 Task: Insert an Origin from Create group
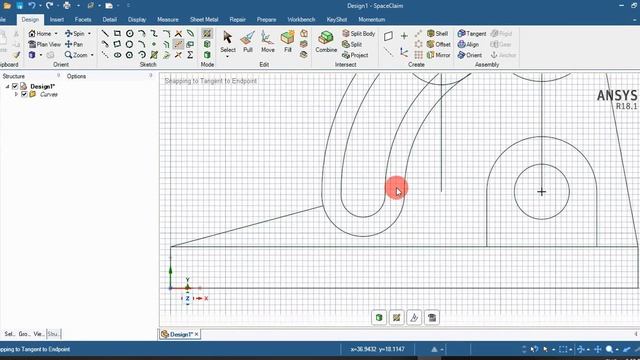[404, 52]
